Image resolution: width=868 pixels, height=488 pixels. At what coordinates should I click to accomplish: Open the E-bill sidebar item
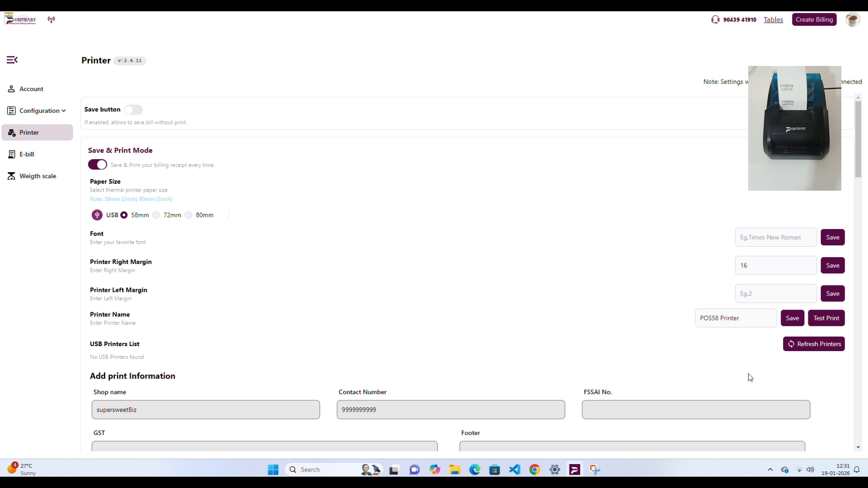pyautogui.click(x=27, y=155)
